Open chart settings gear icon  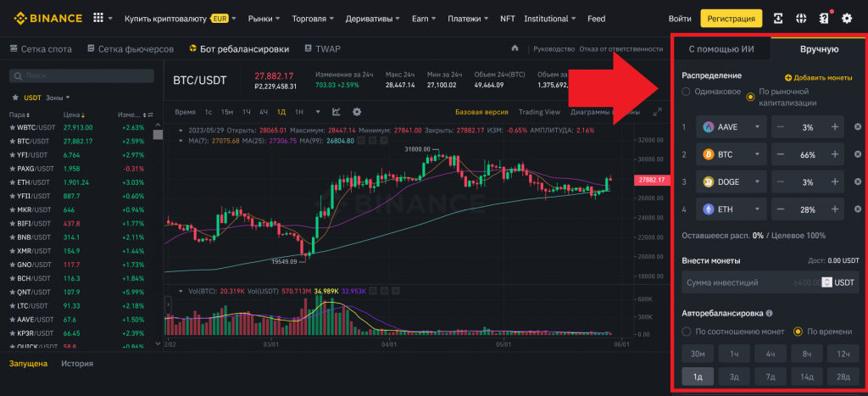click(357, 112)
